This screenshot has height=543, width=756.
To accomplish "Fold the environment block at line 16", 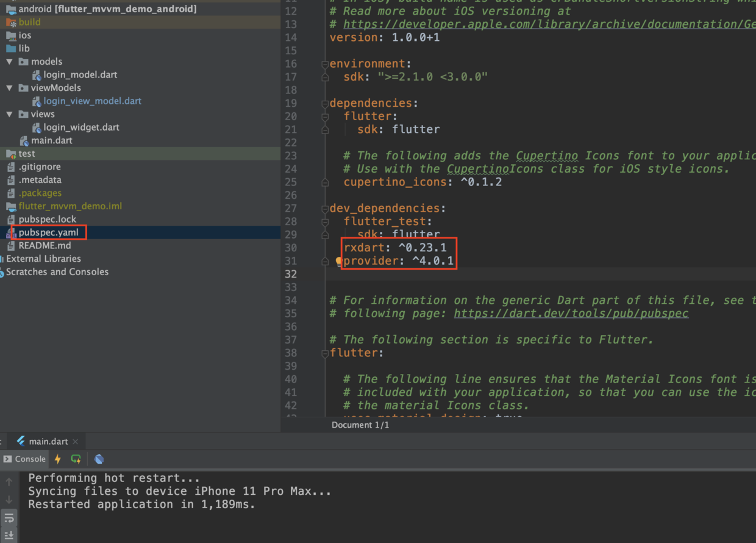I will pos(325,64).
